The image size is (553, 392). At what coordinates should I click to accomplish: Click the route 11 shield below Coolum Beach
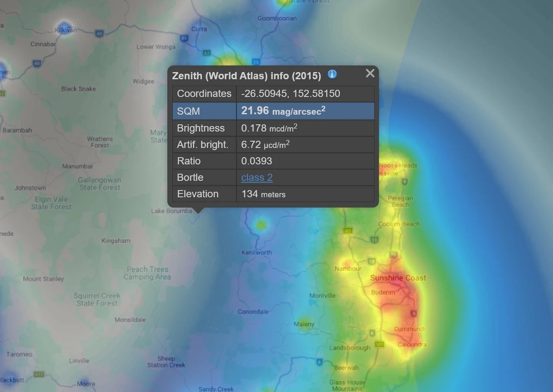point(375,239)
